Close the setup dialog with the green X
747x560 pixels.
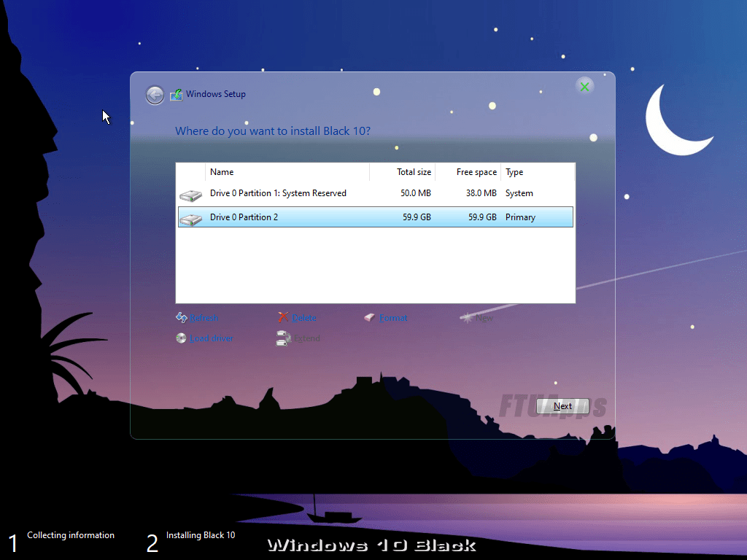pos(584,86)
